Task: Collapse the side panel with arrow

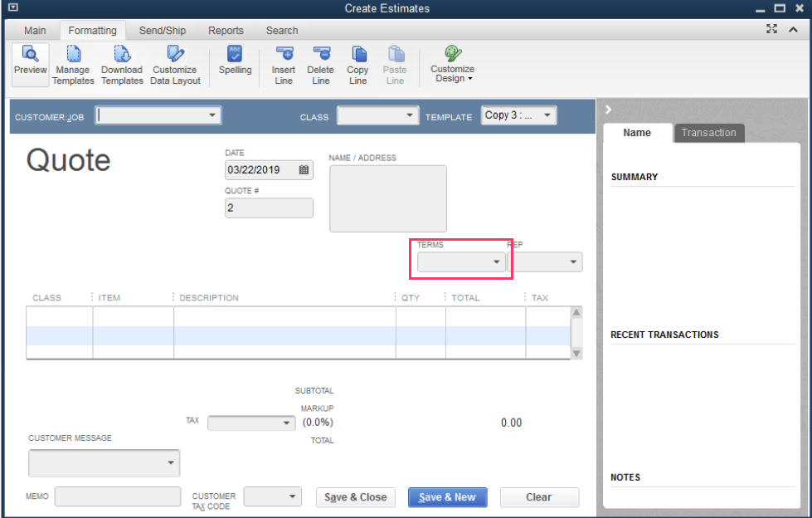Action: pyautogui.click(x=609, y=109)
